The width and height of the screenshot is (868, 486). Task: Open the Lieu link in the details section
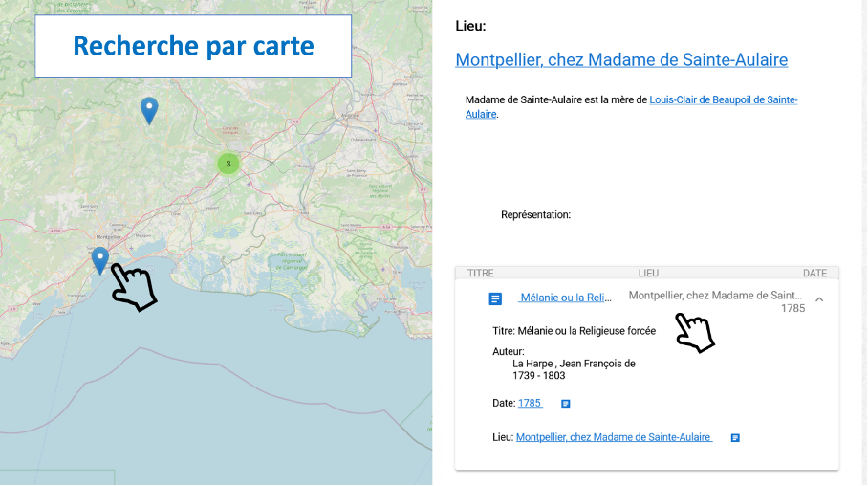coord(613,437)
